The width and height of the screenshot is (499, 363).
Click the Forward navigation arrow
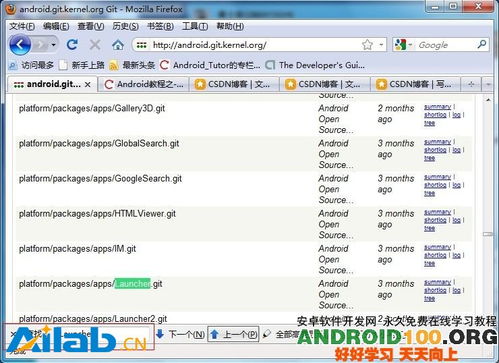[x=41, y=45]
